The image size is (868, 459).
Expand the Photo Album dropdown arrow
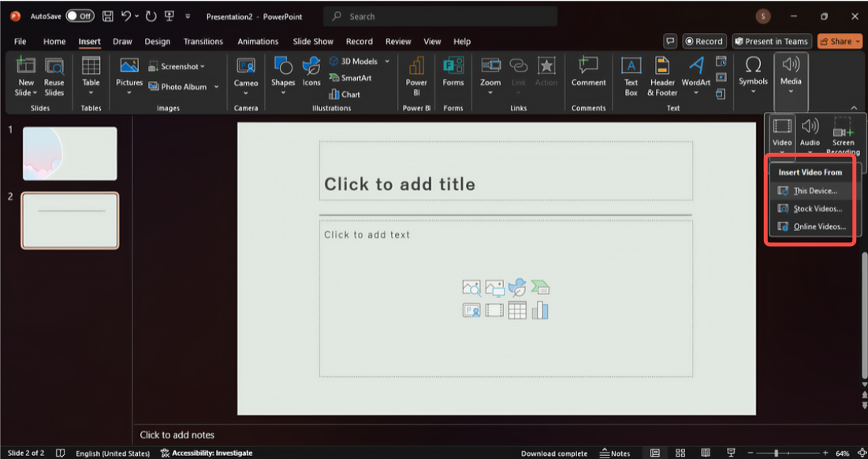[216, 87]
